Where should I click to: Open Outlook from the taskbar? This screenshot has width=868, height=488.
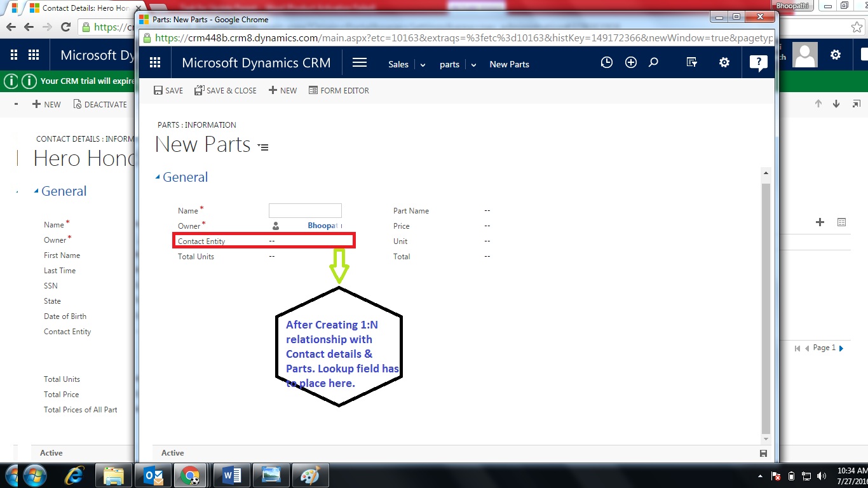point(153,475)
